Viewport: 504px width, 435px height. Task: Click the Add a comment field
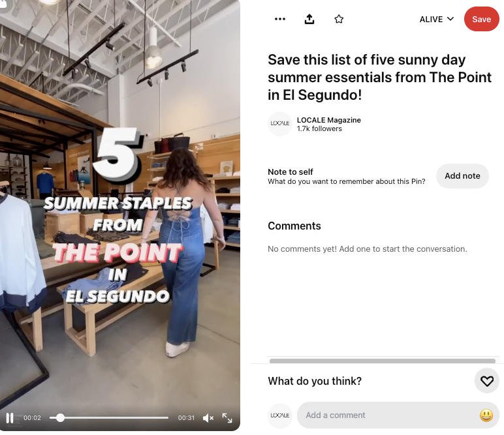pyautogui.click(x=391, y=415)
